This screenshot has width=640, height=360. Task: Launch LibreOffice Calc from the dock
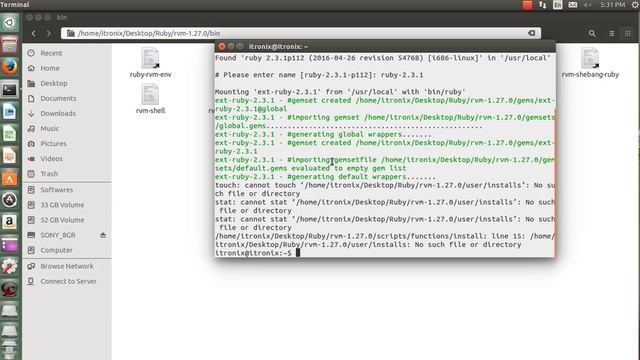coord(9,133)
